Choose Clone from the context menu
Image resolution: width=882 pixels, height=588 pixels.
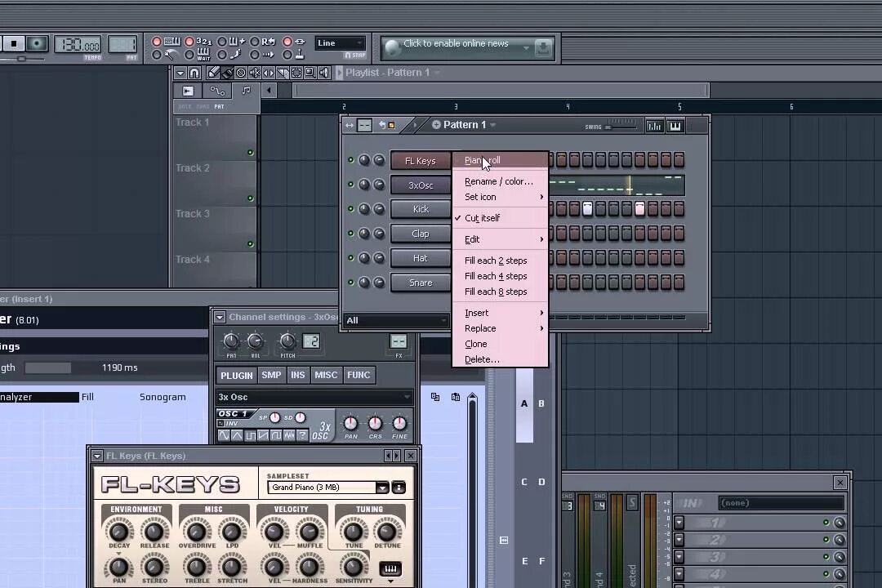(500, 344)
